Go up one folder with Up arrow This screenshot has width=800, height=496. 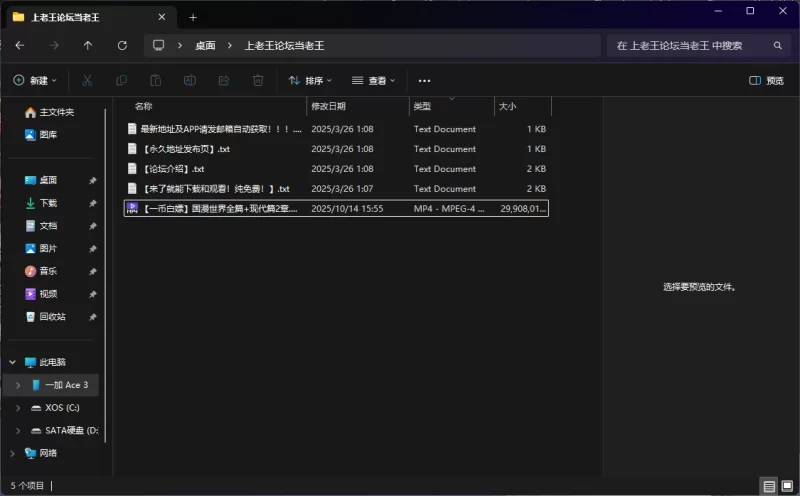pyautogui.click(x=88, y=45)
